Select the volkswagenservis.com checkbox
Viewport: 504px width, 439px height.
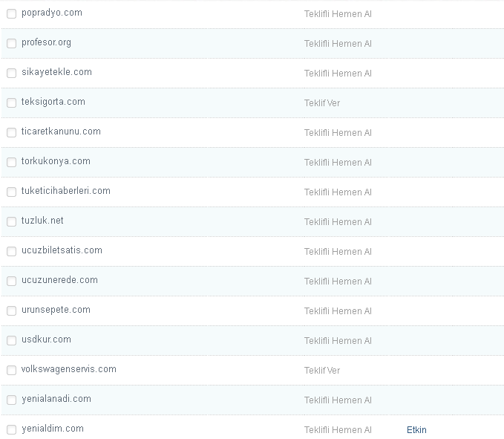pyautogui.click(x=11, y=371)
